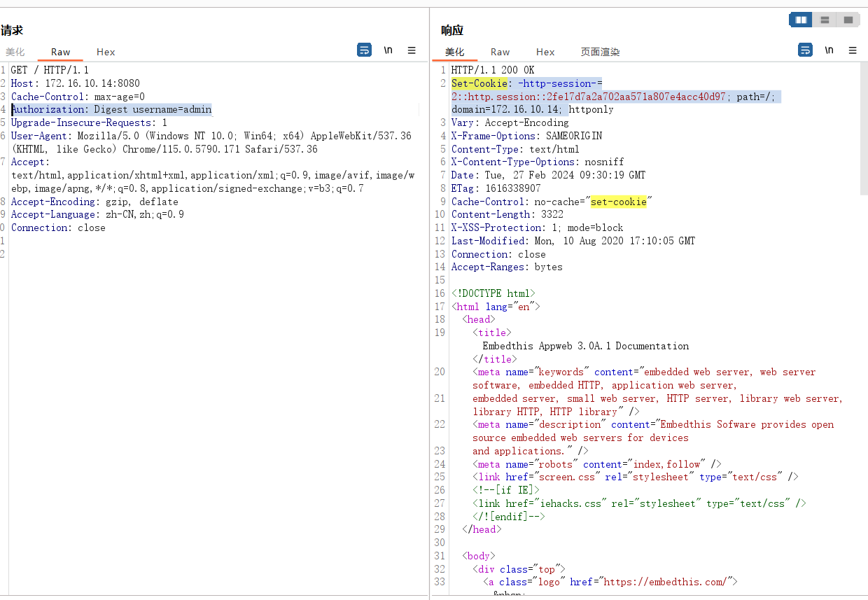
Task: Click the 'Vary: Accept-Encoding' response header
Action: point(510,123)
